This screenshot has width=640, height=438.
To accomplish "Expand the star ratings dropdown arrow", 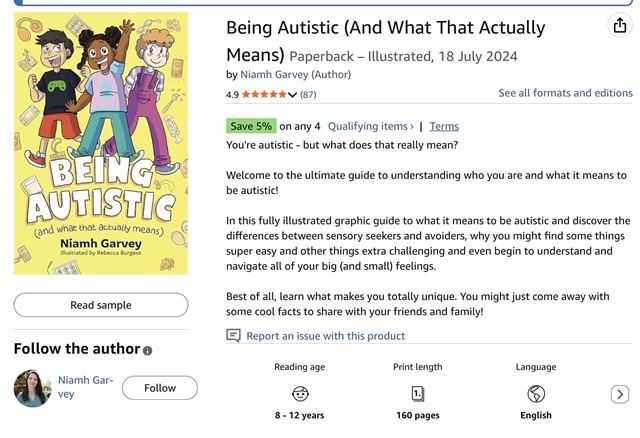I will click(x=292, y=95).
